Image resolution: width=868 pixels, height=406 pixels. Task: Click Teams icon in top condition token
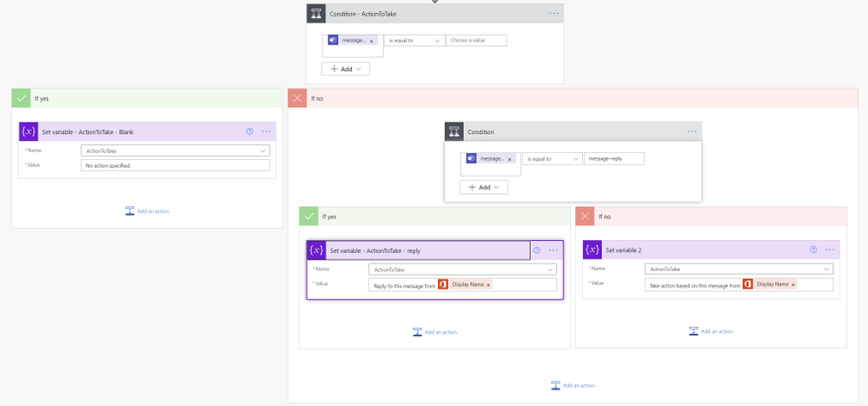(334, 41)
